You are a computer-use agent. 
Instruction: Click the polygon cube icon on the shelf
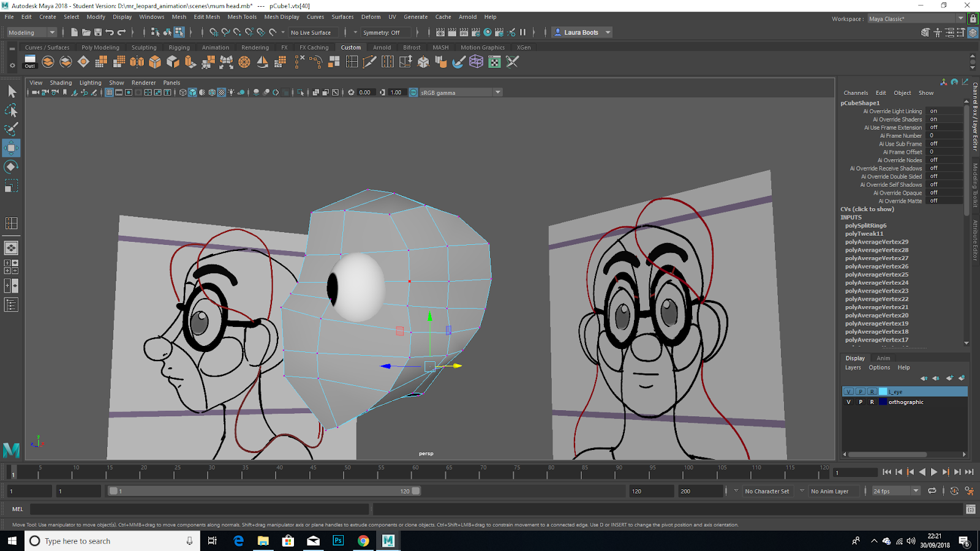click(155, 62)
